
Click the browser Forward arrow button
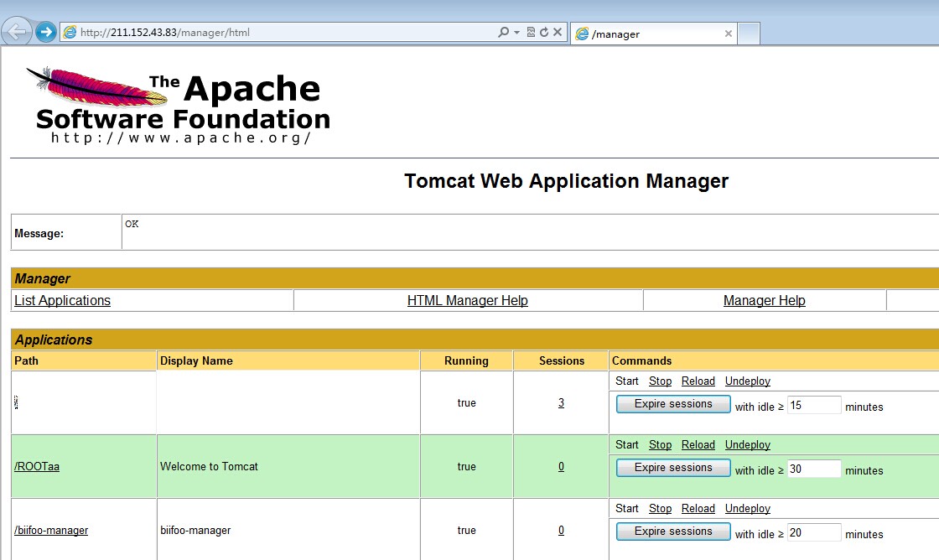[x=45, y=32]
